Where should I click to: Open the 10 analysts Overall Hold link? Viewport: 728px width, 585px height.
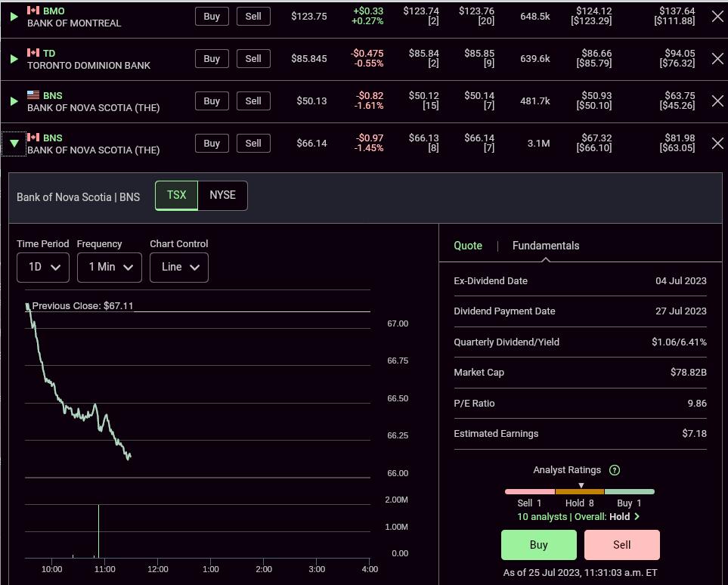[578, 517]
